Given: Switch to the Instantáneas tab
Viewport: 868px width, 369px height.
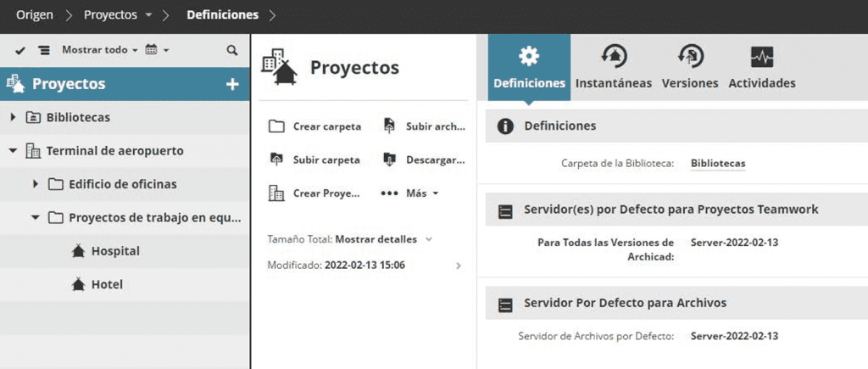Looking at the screenshot, I should (613, 67).
